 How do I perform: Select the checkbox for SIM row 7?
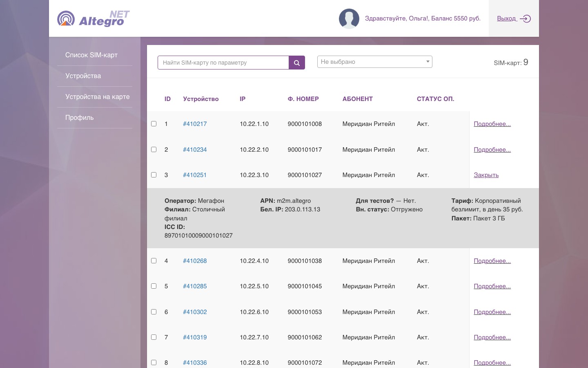pyautogui.click(x=154, y=337)
